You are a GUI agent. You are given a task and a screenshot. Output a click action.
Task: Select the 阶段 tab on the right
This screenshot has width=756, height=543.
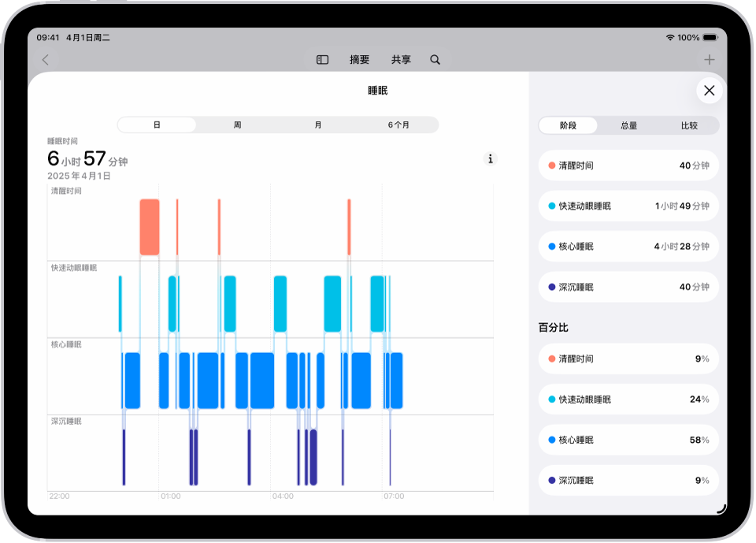point(568,125)
